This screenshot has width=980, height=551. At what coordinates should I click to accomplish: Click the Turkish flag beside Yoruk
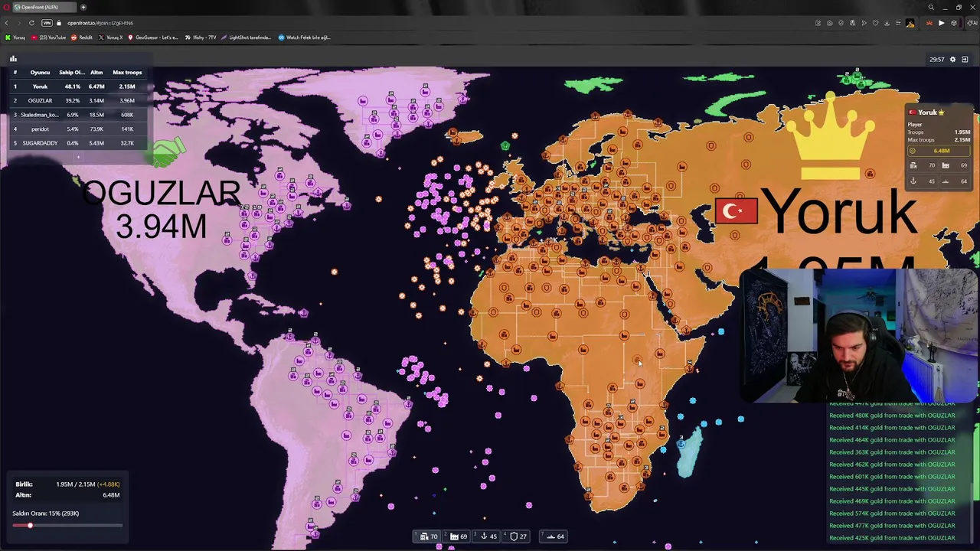(736, 211)
